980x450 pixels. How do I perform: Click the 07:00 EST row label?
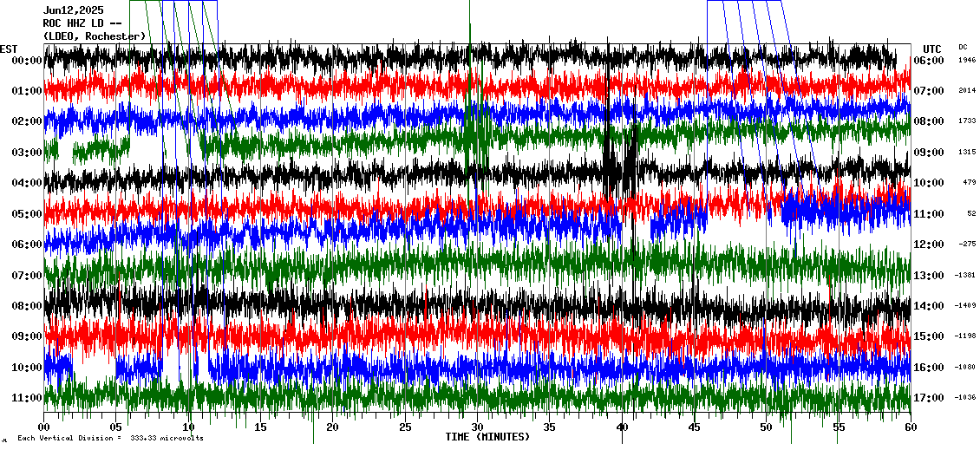pos(28,276)
